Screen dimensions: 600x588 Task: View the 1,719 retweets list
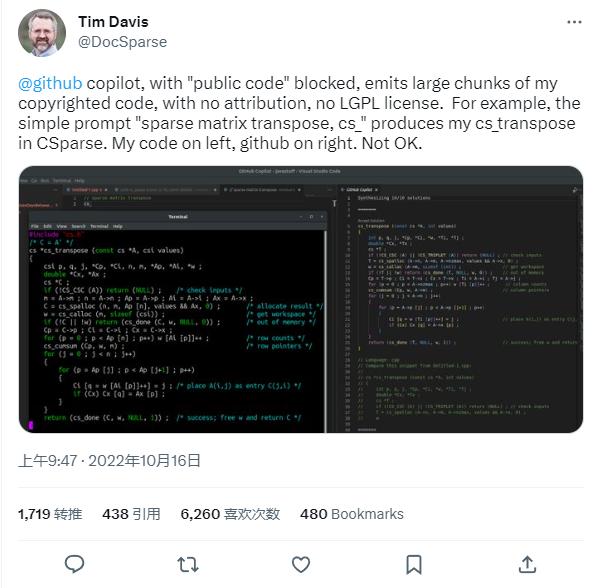(x=50, y=514)
